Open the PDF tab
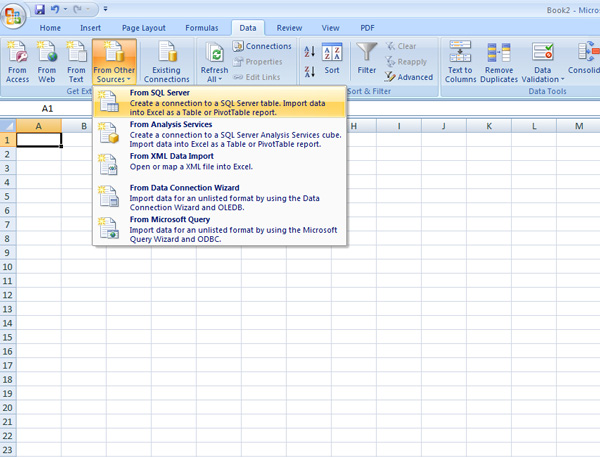The height and width of the screenshot is (457, 600). pos(367,28)
